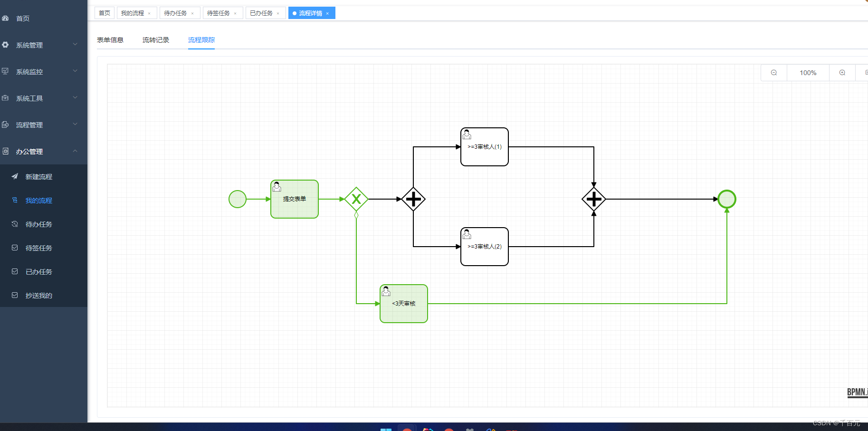868x431 pixels.
Task: Click user icon on >=3审核人(1) task
Action: pos(467,134)
